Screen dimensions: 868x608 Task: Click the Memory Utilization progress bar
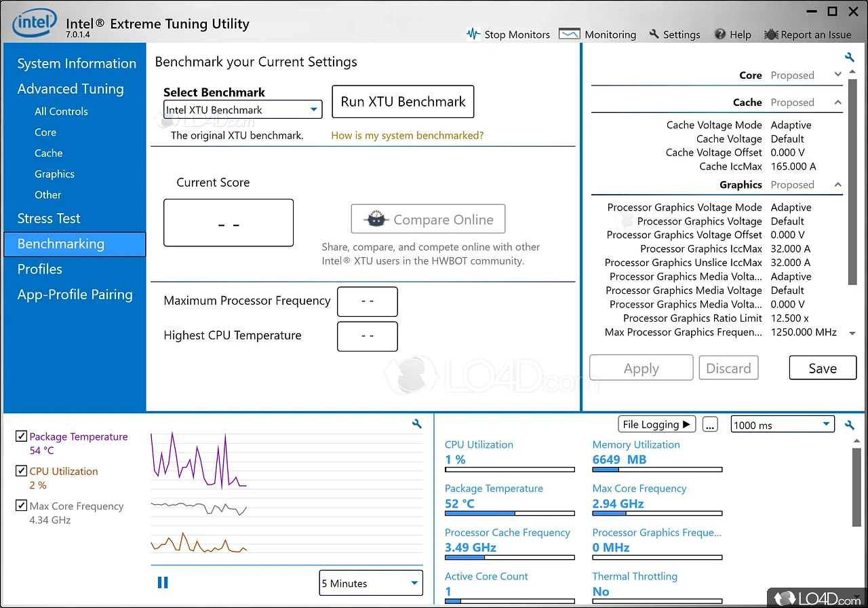coord(657,470)
